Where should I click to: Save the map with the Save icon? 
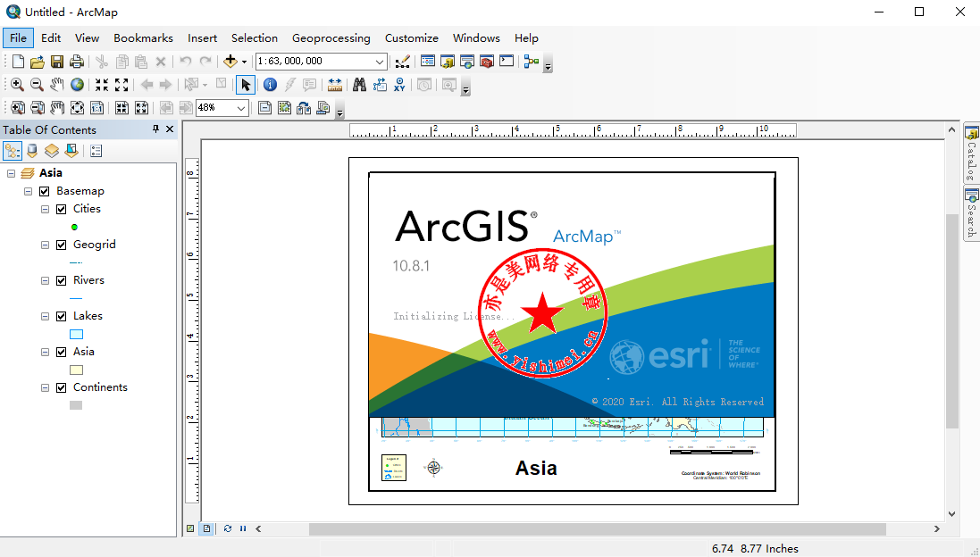point(57,62)
